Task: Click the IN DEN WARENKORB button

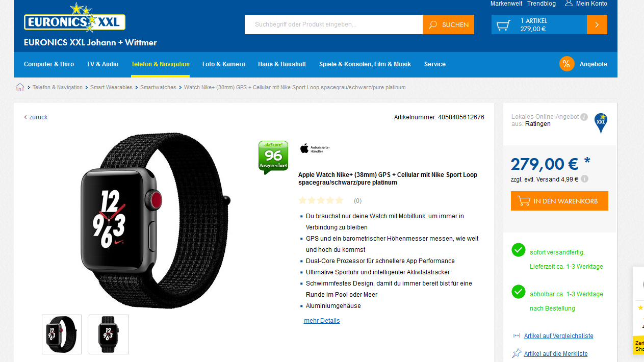Action: pyautogui.click(x=559, y=201)
